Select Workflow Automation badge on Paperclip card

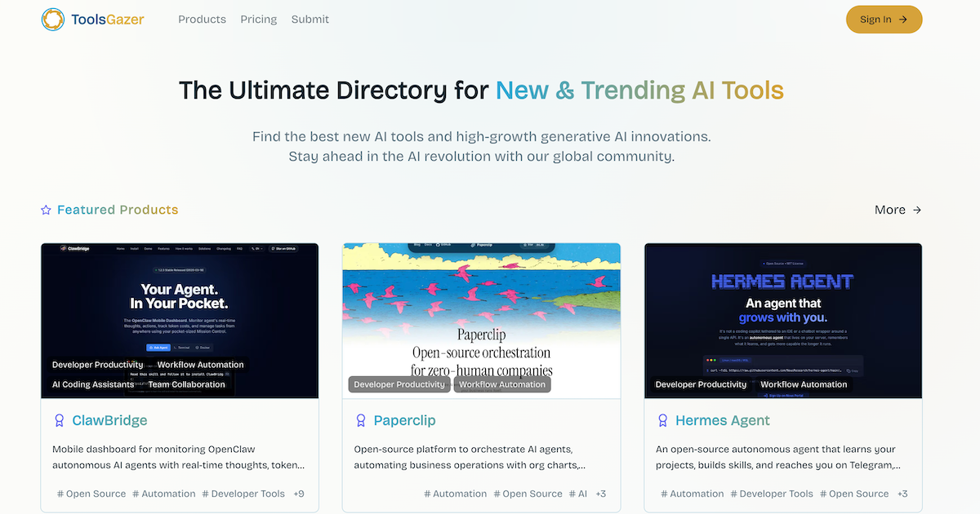tap(502, 384)
